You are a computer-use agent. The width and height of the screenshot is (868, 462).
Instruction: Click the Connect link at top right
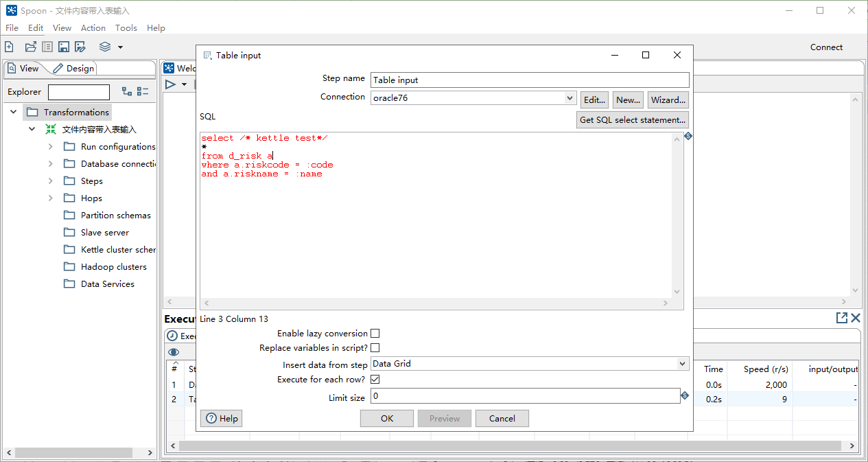click(826, 47)
